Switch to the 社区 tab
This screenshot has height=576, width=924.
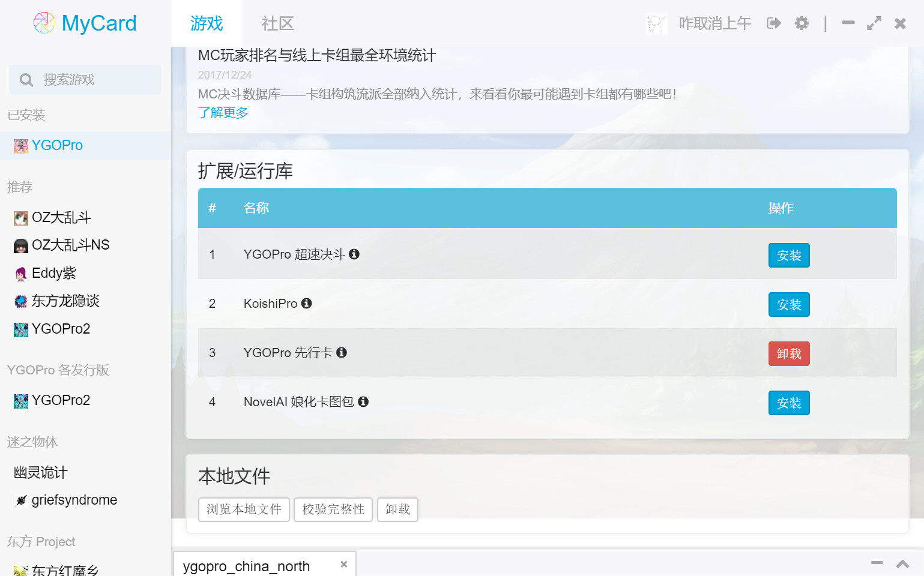[277, 23]
